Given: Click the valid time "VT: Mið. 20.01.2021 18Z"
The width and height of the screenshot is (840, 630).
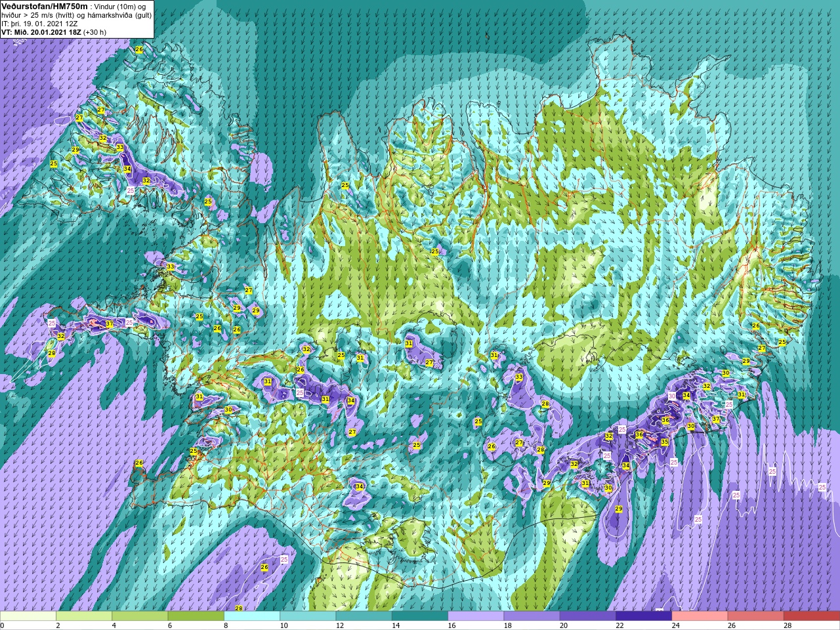Looking at the screenshot, I should coord(41,31).
